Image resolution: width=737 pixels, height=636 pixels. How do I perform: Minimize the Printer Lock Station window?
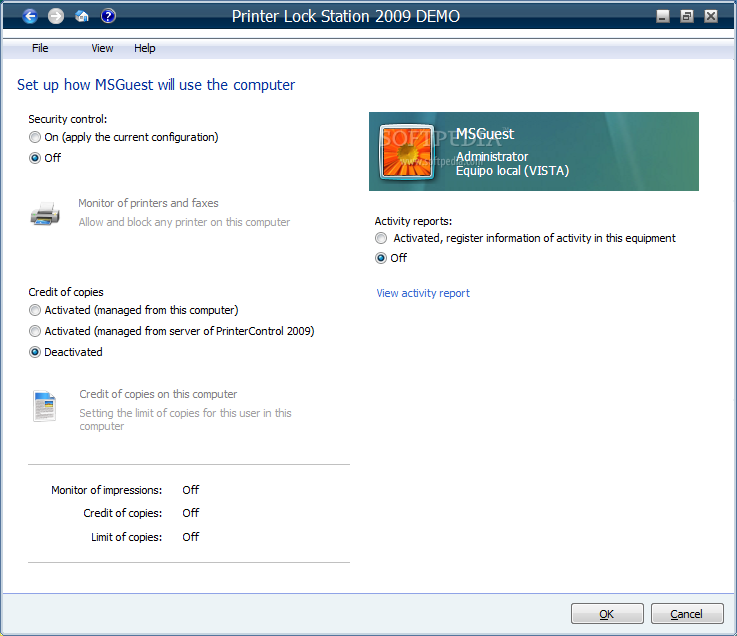pos(663,17)
